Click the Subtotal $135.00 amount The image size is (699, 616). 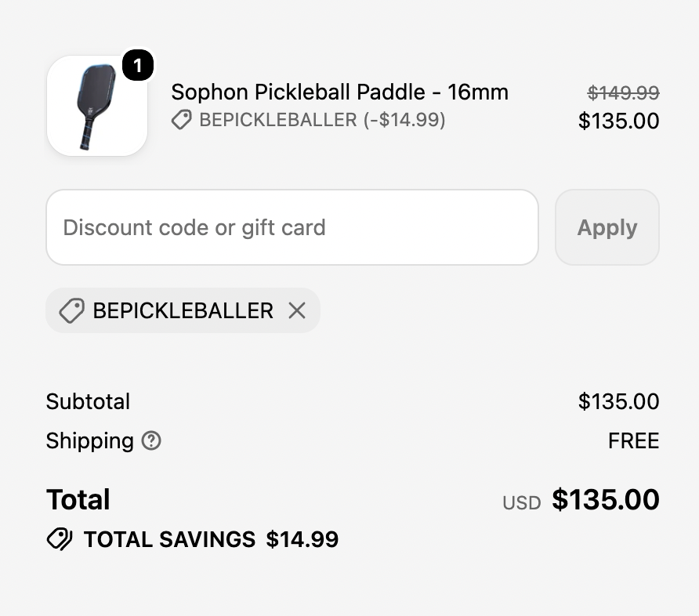(619, 401)
